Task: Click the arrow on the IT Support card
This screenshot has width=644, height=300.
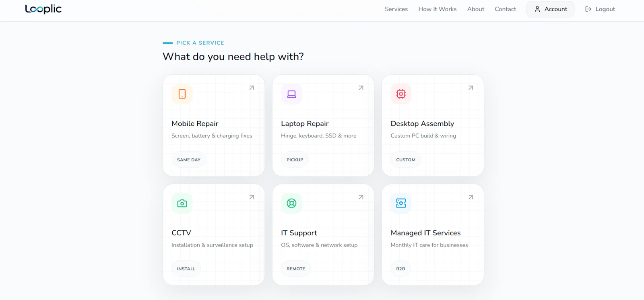Action: tap(361, 197)
